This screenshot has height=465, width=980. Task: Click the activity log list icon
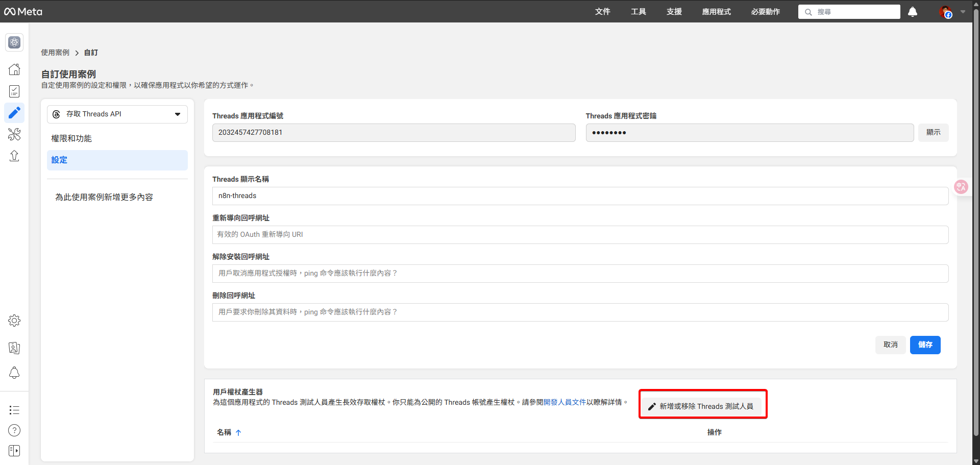click(14, 410)
